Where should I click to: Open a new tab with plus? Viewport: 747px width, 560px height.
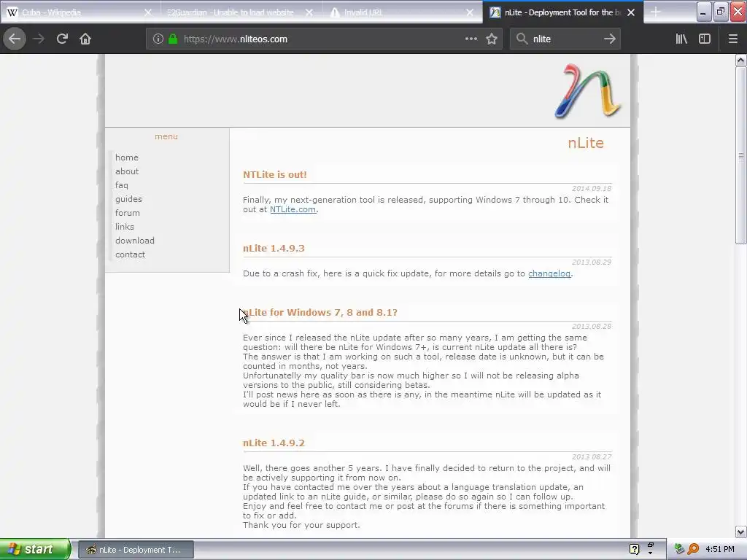(656, 12)
